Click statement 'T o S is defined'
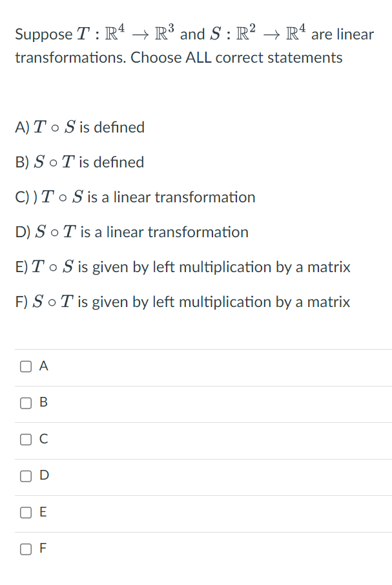 [79, 127]
